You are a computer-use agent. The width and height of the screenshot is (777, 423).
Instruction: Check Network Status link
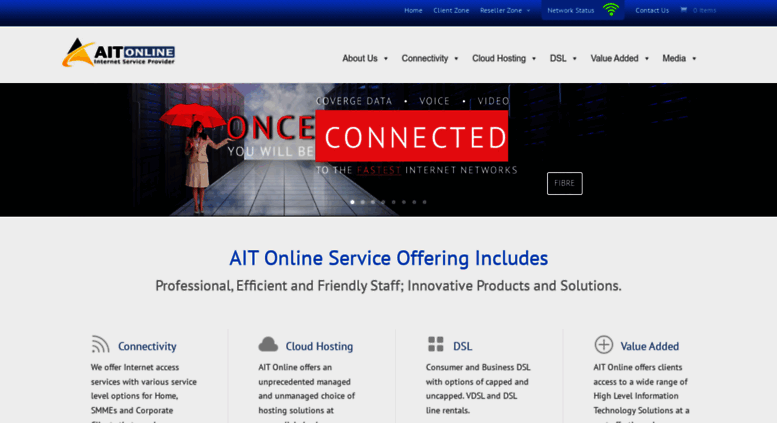[570, 10]
